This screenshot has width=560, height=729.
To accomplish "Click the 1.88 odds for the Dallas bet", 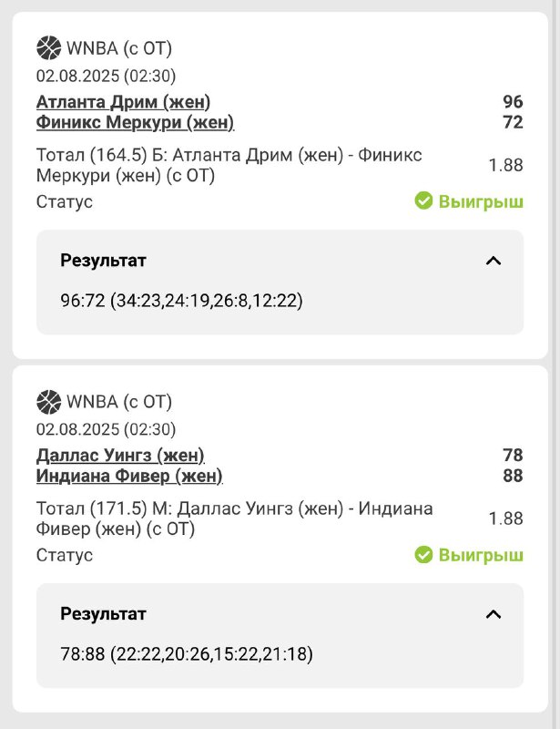I will (x=506, y=519).
